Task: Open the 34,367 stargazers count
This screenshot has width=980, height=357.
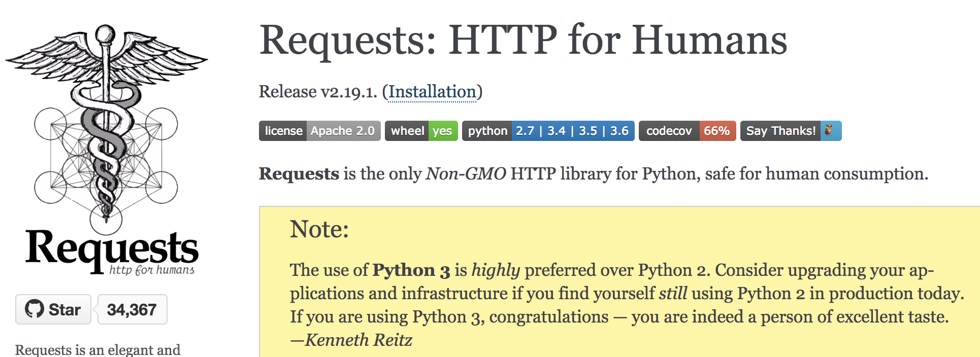Action: 132,309
